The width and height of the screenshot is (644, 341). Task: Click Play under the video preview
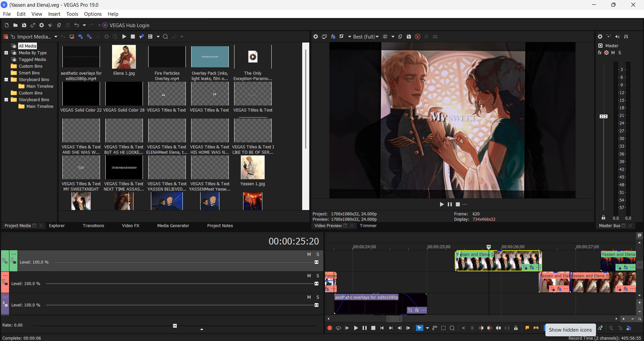pyautogui.click(x=442, y=204)
